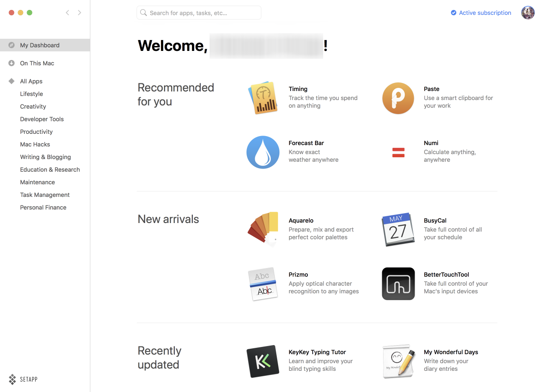Click the user profile avatar
Image resolution: width=544 pixels, height=392 pixels.
click(528, 13)
